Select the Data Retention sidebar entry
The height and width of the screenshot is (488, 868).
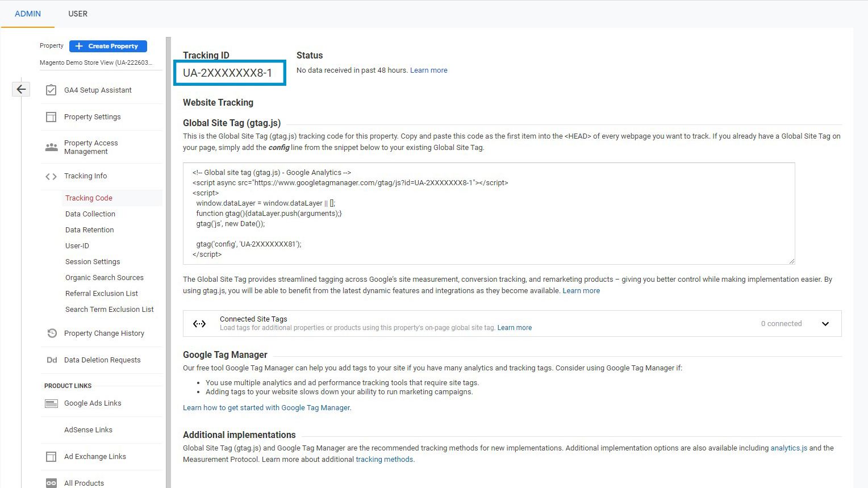coord(89,230)
